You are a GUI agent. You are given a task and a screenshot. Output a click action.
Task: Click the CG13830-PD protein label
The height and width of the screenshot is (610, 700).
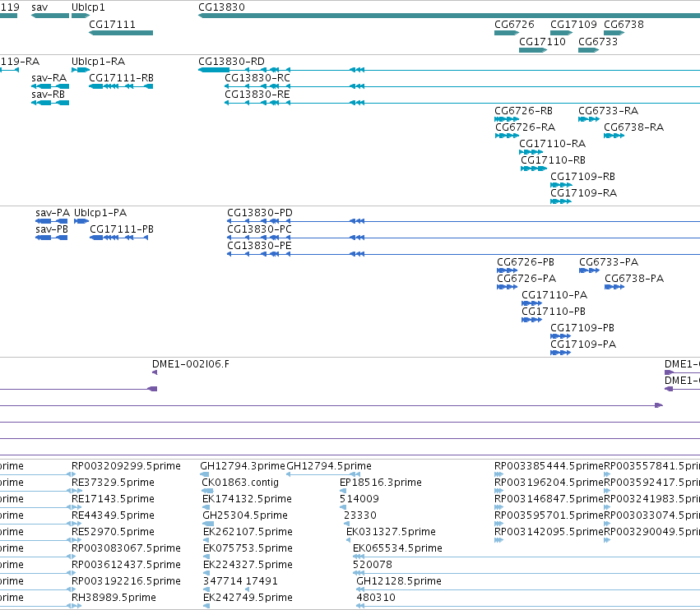click(260, 212)
